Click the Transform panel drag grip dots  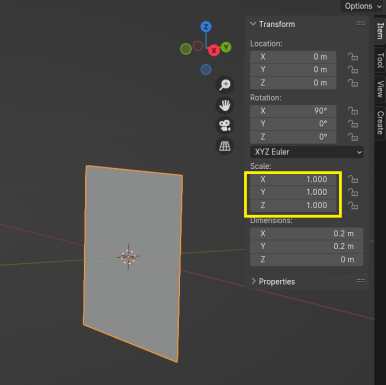360,23
